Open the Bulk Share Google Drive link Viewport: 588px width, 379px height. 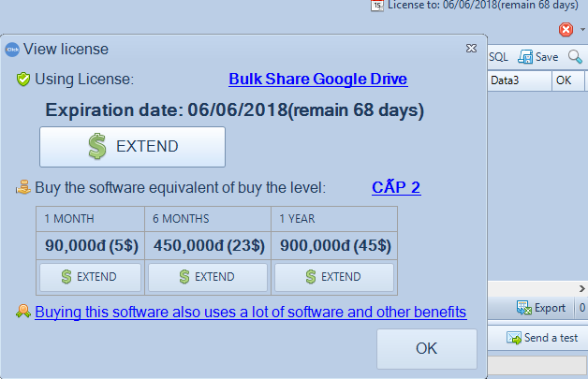(x=318, y=79)
